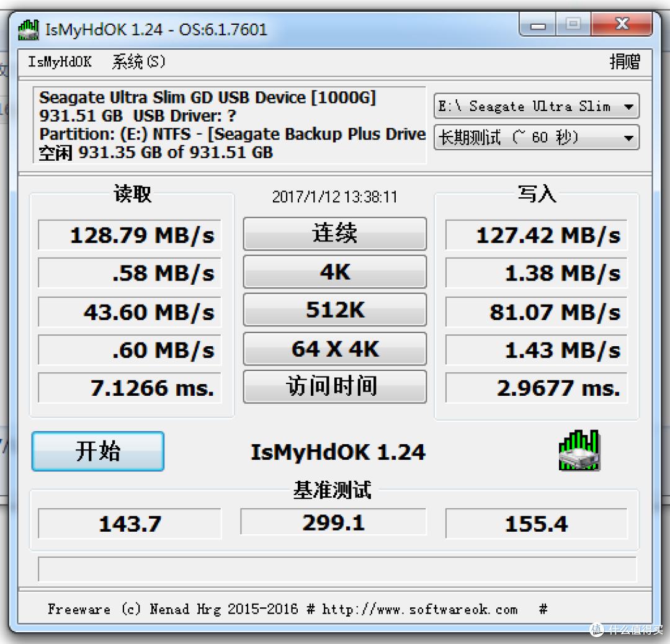670x644 pixels.
Task: Click the 2017/1/12 13:38:11 timestamp
Action: point(334,197)
